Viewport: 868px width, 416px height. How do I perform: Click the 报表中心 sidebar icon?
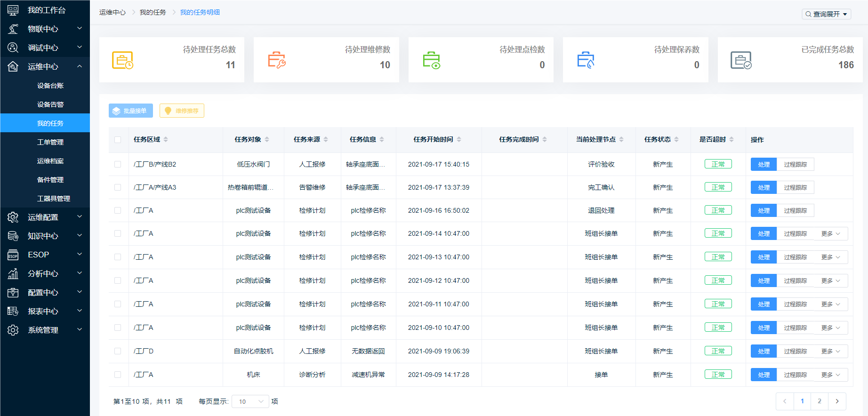click(x=13, y=311)
